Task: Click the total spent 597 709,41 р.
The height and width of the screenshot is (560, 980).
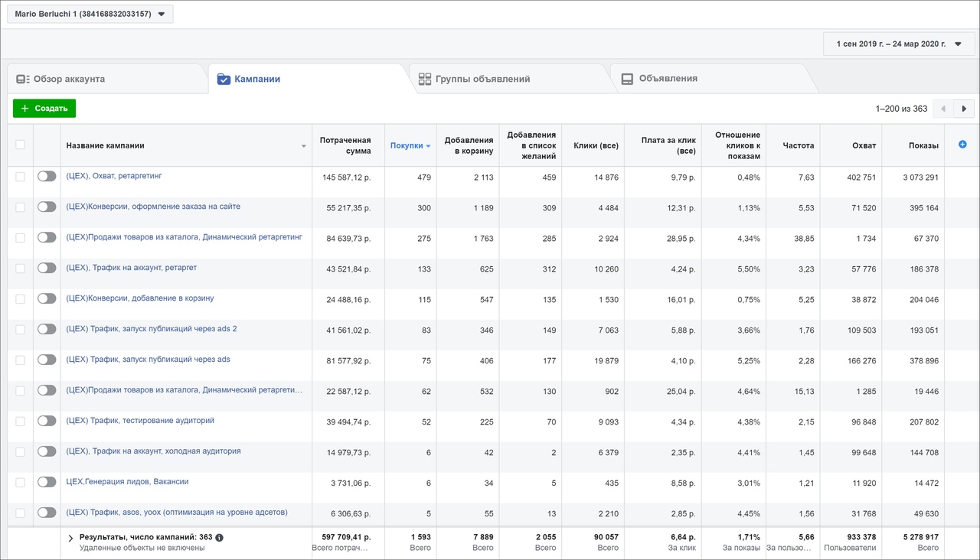Action: [347, 537]
